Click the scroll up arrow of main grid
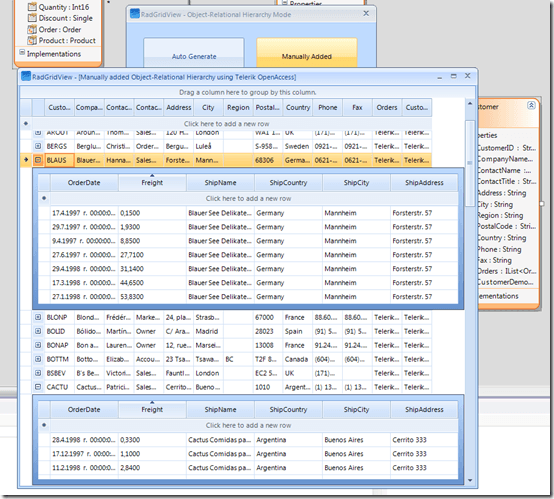 pos(470,104)
